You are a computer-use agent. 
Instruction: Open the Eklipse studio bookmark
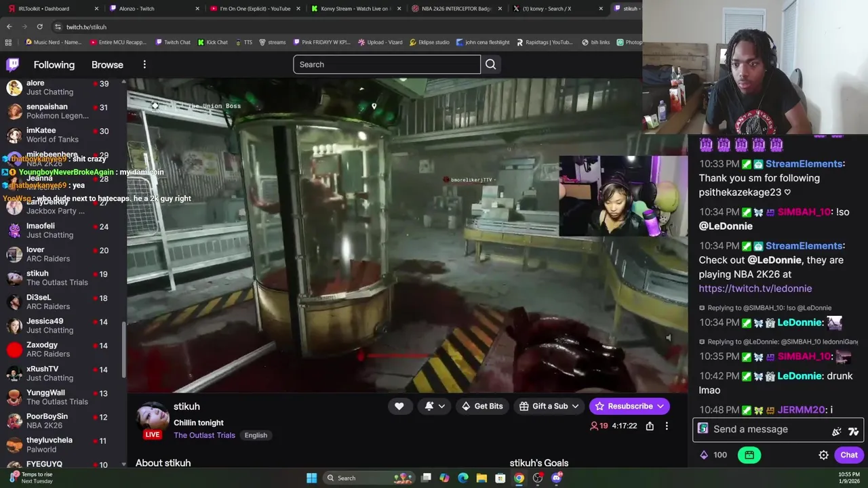[x=429, y=42]
